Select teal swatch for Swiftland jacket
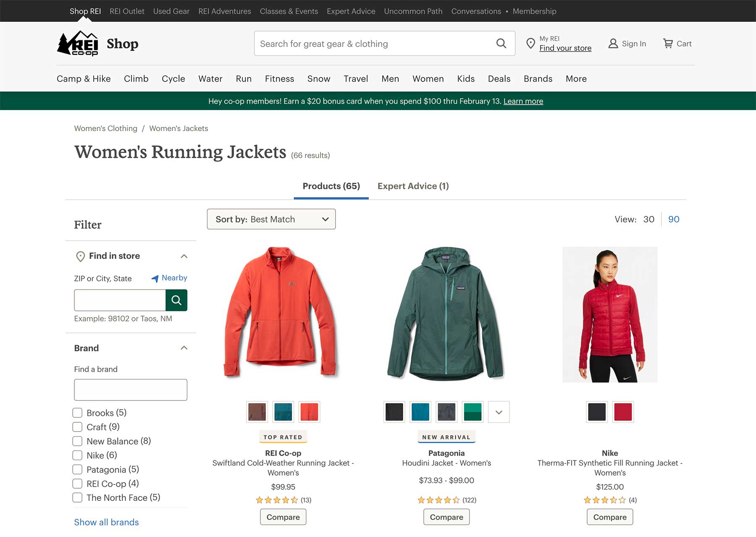 pos(283,412)
